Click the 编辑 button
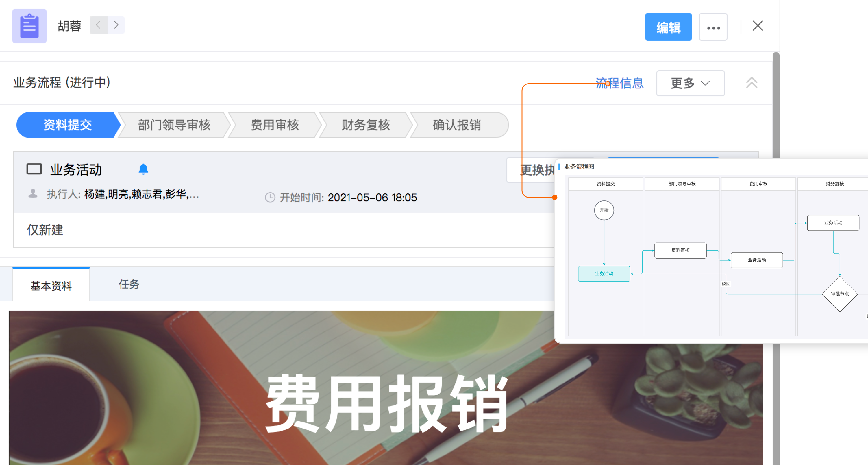This screenshot has width=868, height=465. [x=668, y=27]
